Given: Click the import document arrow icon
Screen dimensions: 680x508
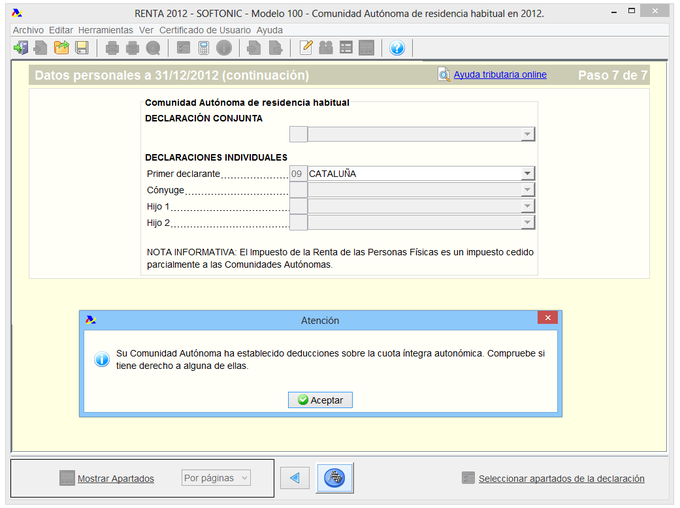Looking at the screenshot, I should 254,47.
